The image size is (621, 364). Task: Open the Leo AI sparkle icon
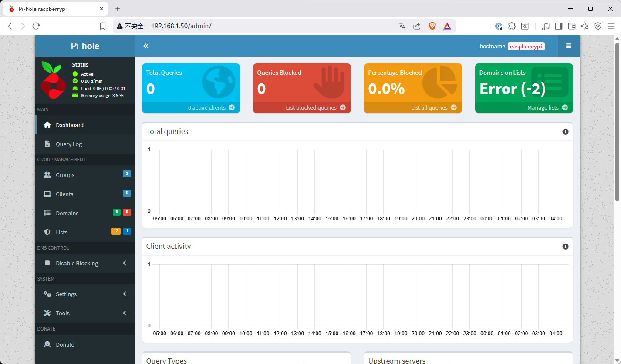coord(585,26)
